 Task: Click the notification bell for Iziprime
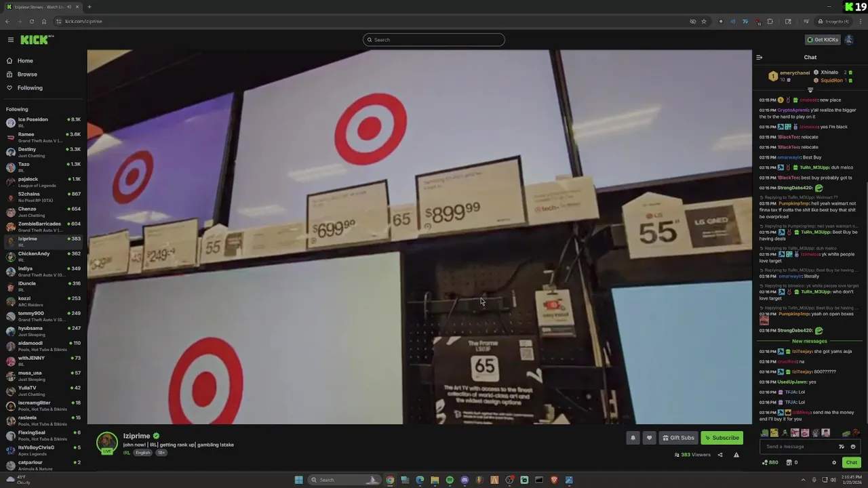coord(633,438)
